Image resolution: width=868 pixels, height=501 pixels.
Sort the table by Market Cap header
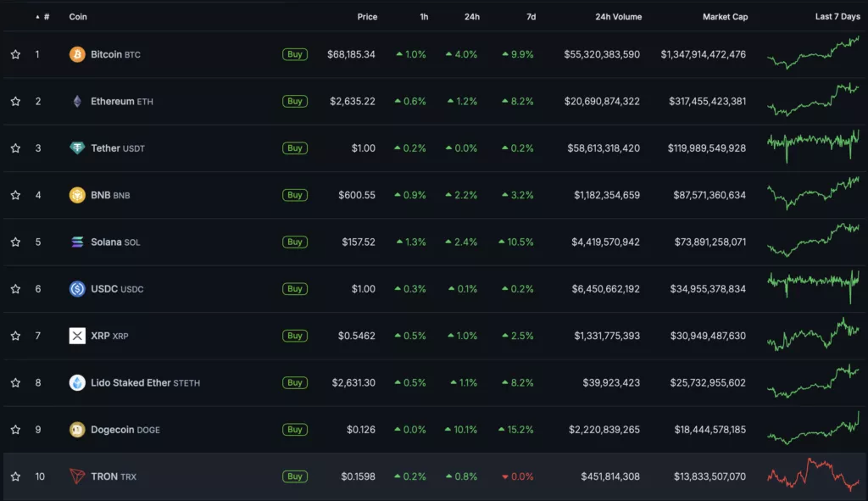[725, 17]
